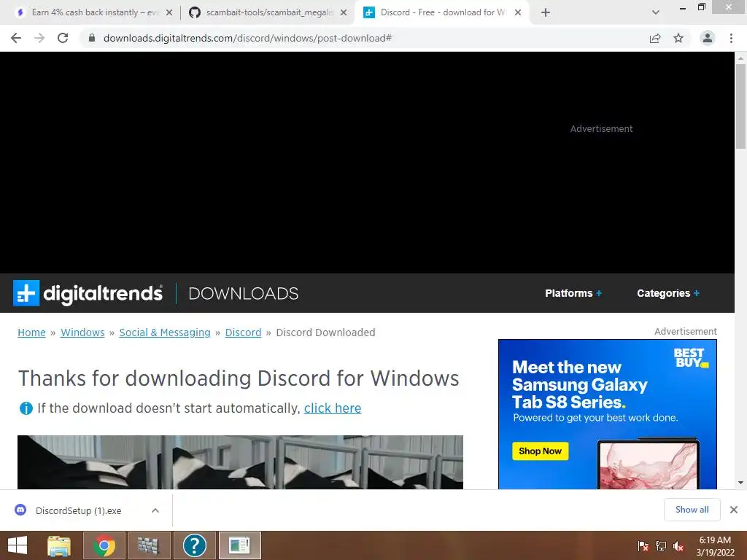Image resolution: width=747 pixels, height=560 pixels.
Task: Open File Explorer from taskbar
Action: click(x=59, y=545)
